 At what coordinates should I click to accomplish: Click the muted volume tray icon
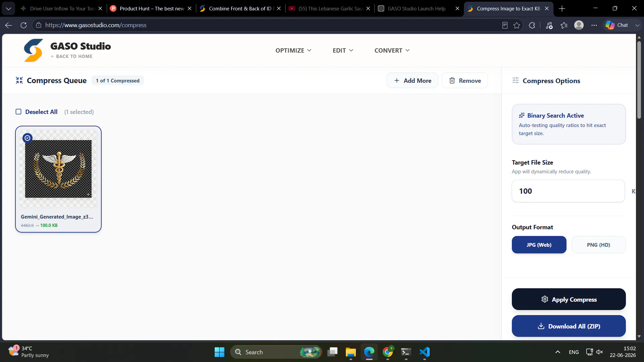coord(600,352)
